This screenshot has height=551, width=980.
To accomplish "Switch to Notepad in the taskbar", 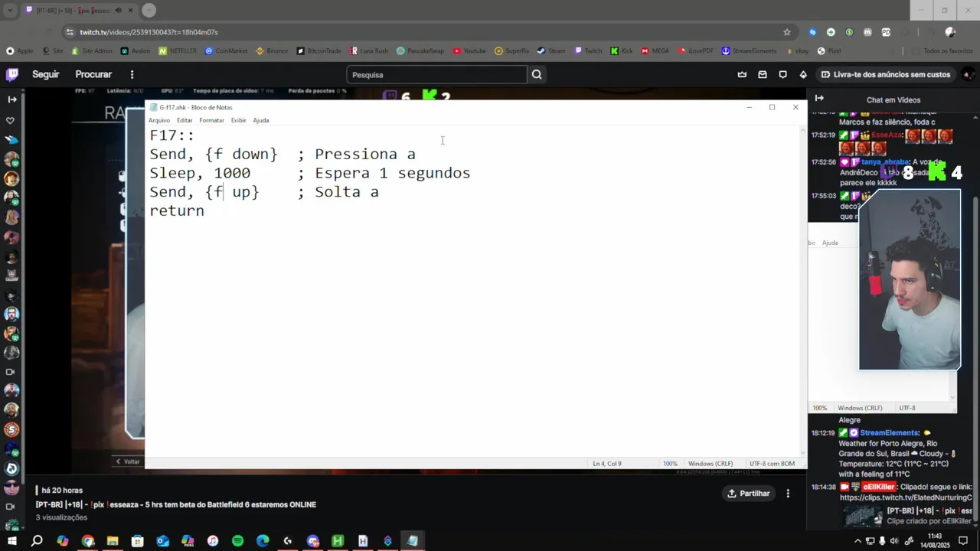I will (413, 541).
